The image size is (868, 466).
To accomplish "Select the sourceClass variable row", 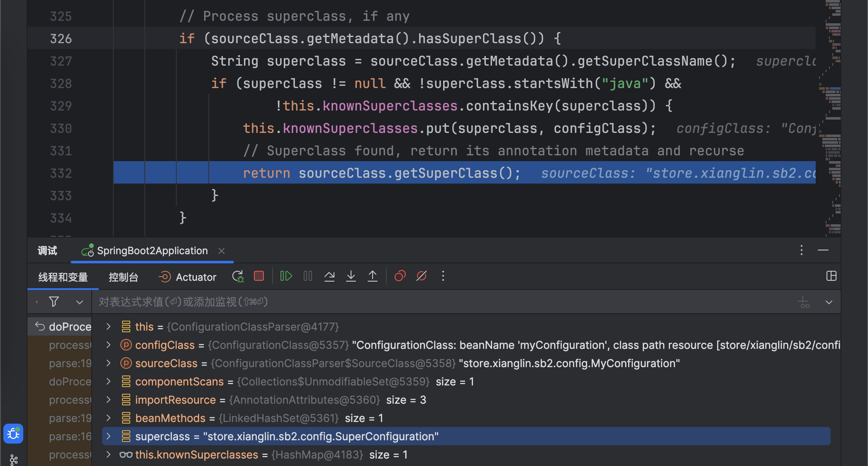I will [x=466, y=363].
